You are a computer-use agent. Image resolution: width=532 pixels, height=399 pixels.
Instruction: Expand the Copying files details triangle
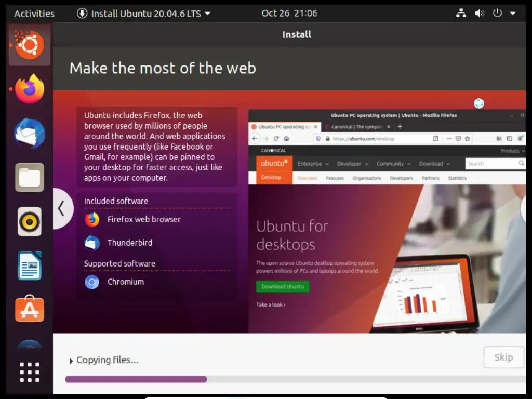[x=71, y=361]
